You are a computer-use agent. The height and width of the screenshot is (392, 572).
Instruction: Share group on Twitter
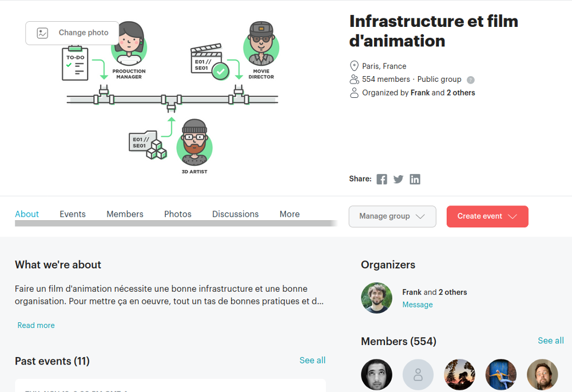tap(398, 179)
